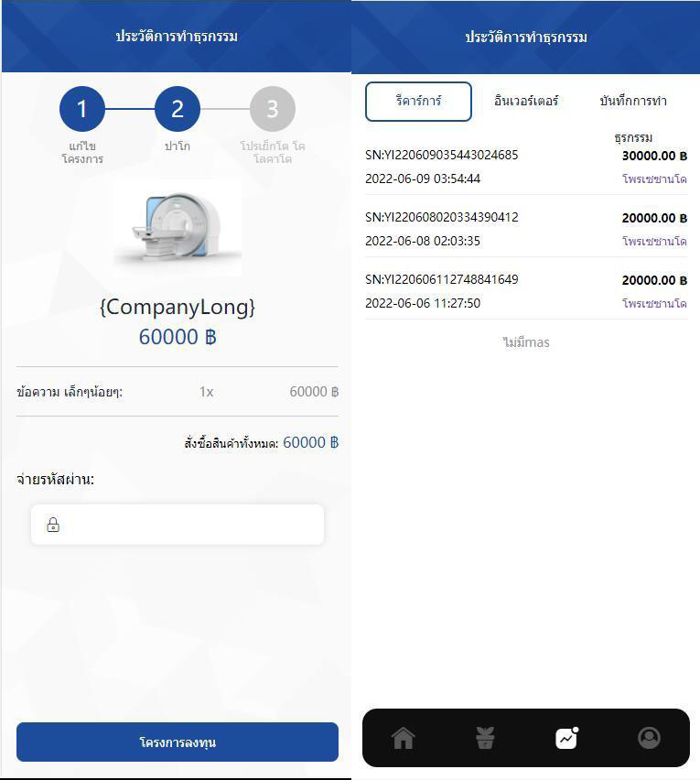
Task: Click the order total 60000 ฿ value
Action: point(311,442)
